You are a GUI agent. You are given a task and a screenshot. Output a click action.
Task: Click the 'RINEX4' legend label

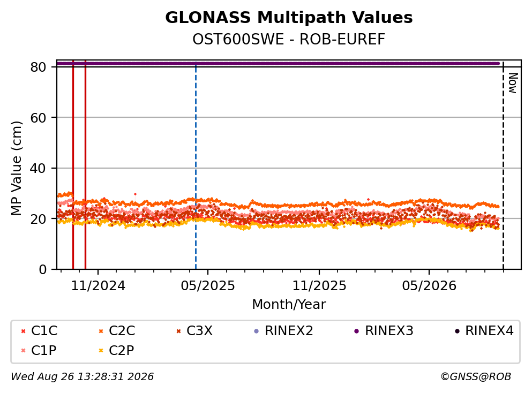point(489,331)
